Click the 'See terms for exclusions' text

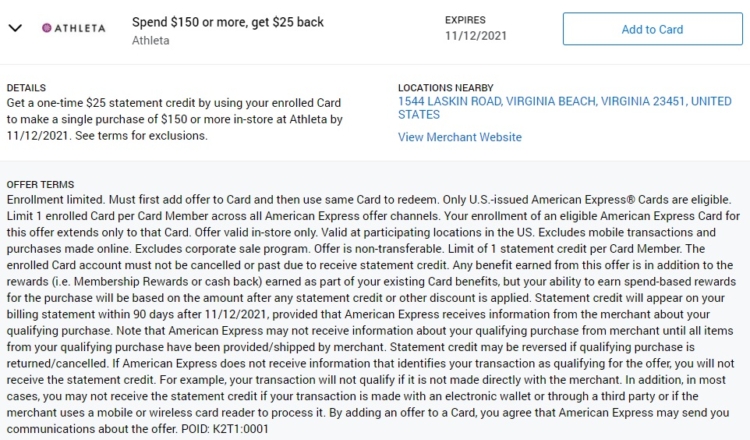tap(141, 136)
